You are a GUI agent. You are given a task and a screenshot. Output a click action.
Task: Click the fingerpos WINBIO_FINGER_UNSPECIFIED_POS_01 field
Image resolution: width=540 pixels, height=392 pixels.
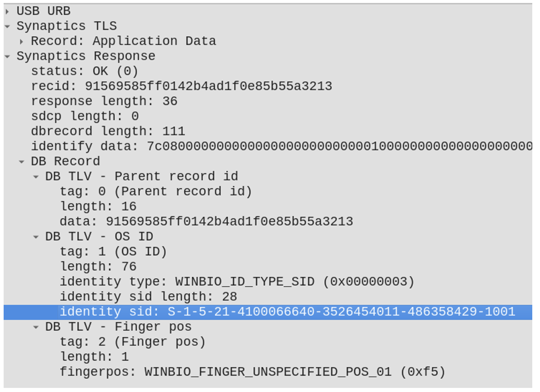252,372
